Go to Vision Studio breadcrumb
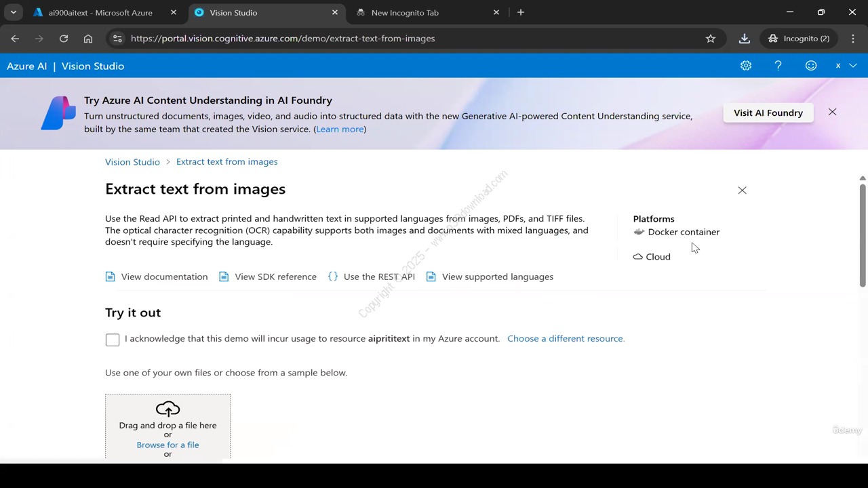 click(132, 162)
